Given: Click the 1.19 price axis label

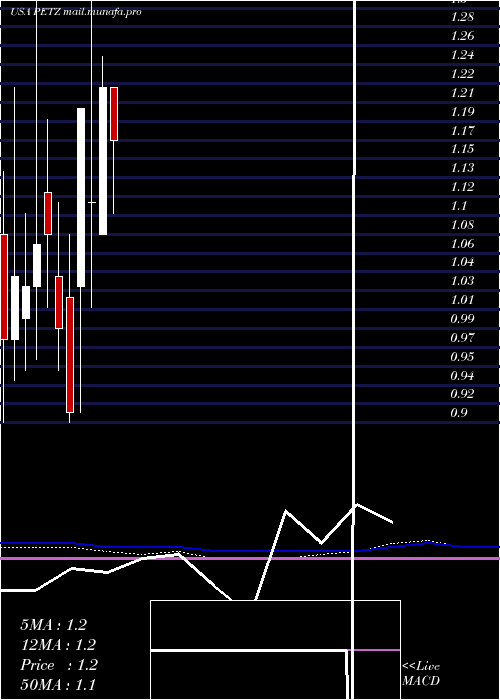Looking at the screenshot, I should (x=462, y=112).
